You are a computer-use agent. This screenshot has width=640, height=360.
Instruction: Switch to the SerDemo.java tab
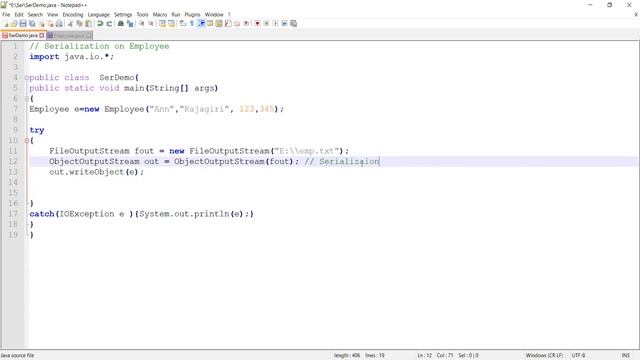(x=23, y=36)
